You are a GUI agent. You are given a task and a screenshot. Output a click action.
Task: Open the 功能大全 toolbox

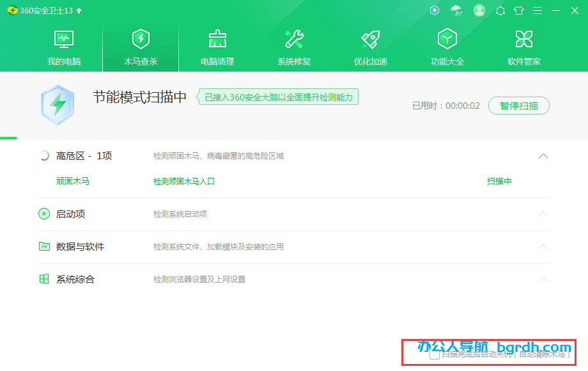(447, 45)
